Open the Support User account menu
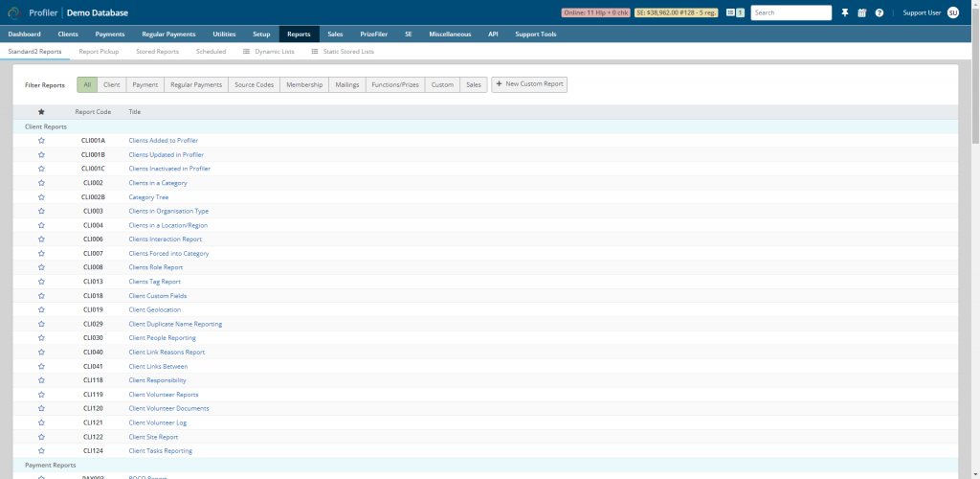 point(922,12)
